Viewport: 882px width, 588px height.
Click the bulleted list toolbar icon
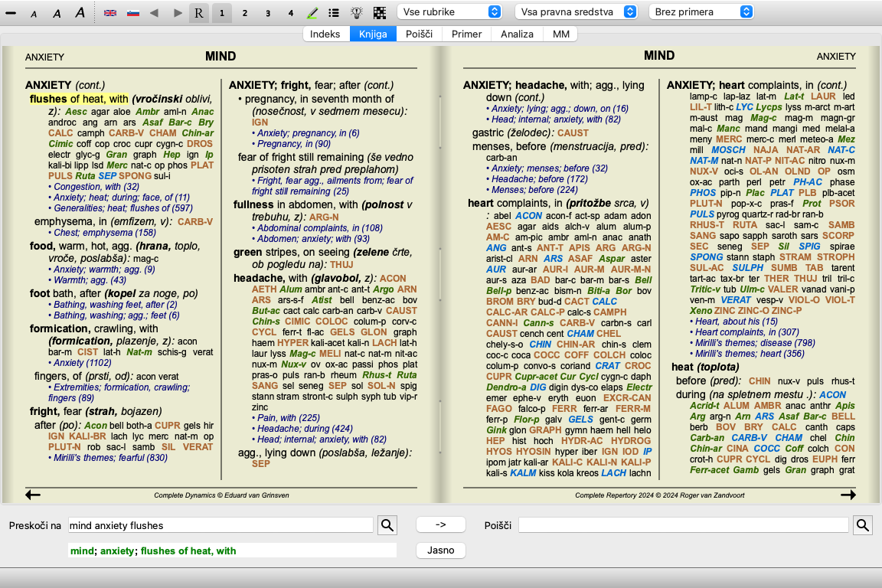coord(334,13)
